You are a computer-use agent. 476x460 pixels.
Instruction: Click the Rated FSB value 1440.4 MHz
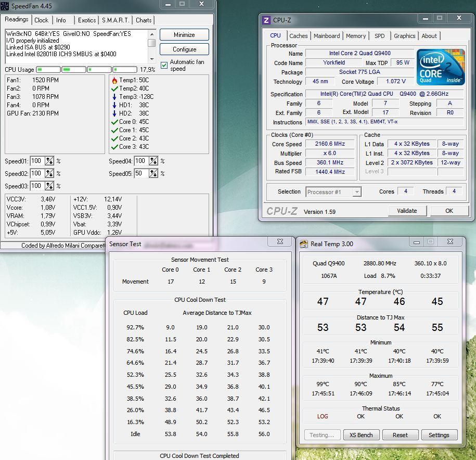pos(330,172)
